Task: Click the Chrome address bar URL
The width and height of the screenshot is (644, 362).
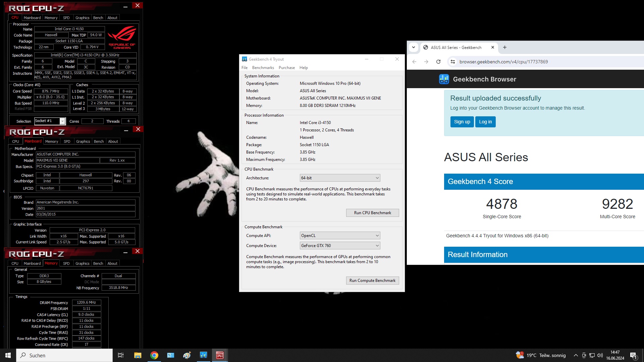Action: click(503, 62)
